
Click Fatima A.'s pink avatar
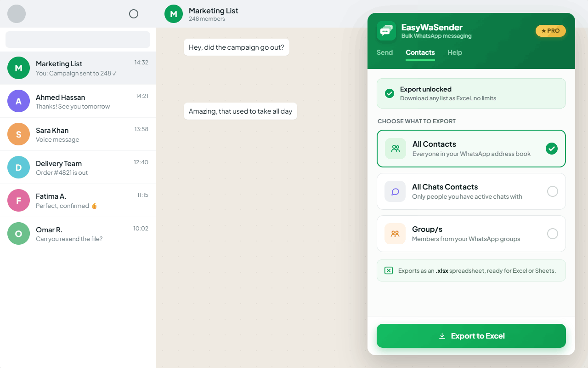(18, 201)
